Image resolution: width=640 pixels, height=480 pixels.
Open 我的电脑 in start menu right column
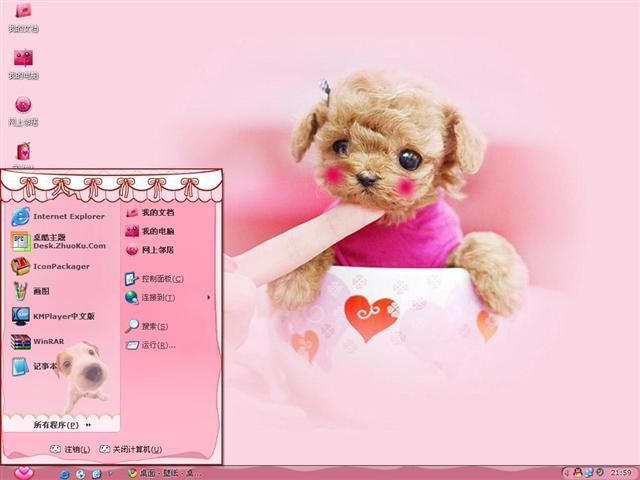pyautogui.click(x=150, y=231)
